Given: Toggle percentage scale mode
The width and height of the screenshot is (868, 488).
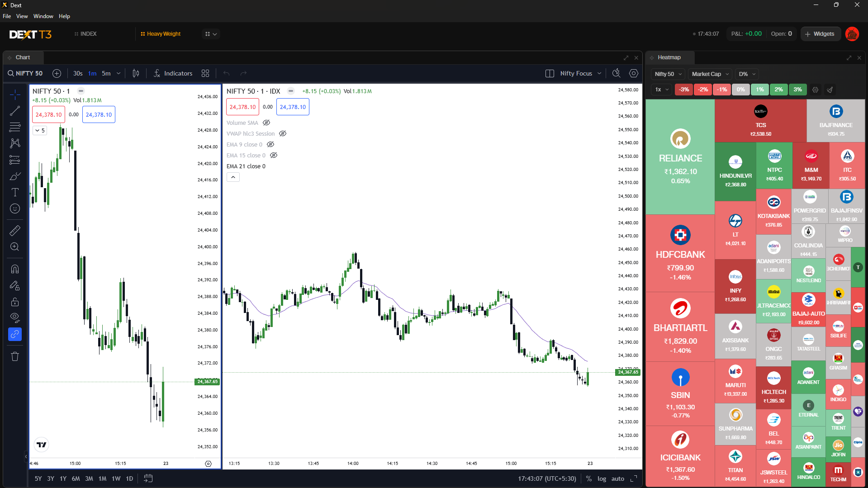Looking at the screenshot, I should click(x=588, y=479).
